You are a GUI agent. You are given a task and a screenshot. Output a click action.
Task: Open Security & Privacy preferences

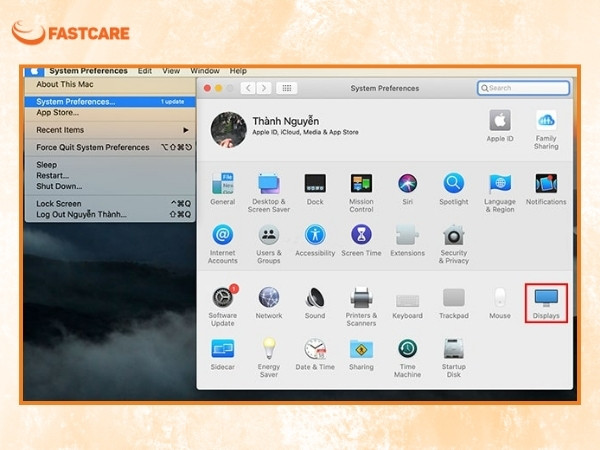pyautogui.click(x=454, y=244)
